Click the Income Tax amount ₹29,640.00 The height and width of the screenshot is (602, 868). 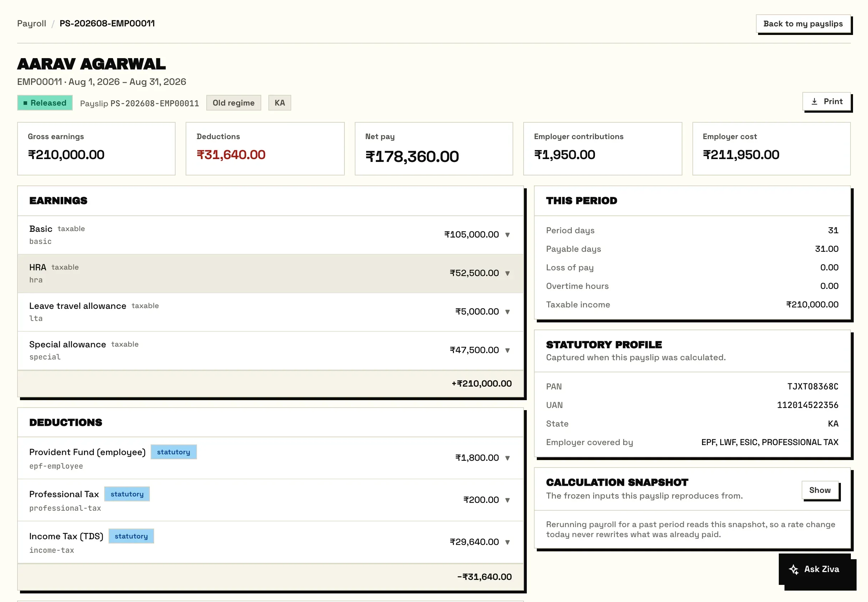click(x=474, y=542)
